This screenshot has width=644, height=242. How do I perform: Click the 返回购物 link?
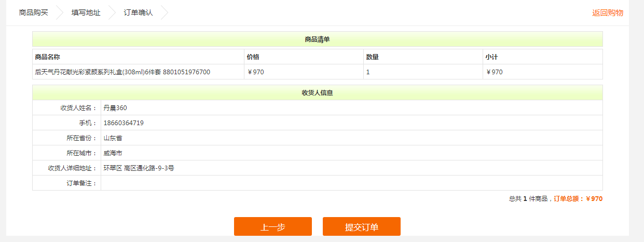tap(608, 13)
